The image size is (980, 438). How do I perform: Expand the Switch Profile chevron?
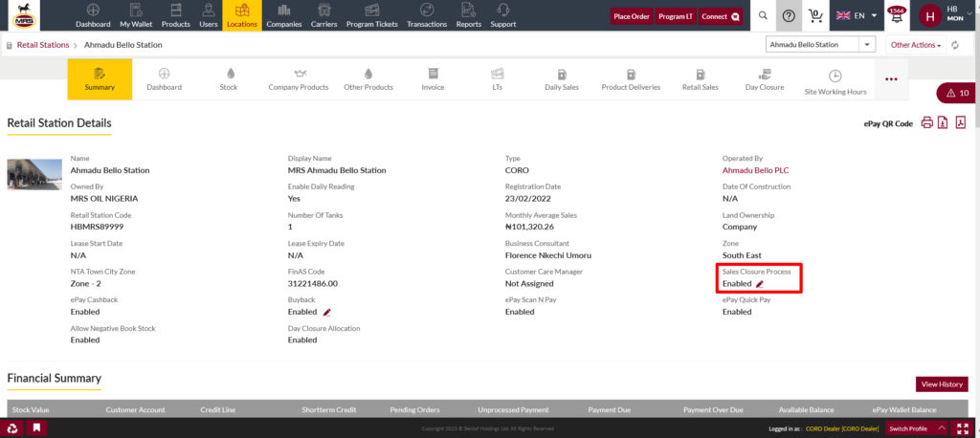pyautogui.click(x=942, y=428)
